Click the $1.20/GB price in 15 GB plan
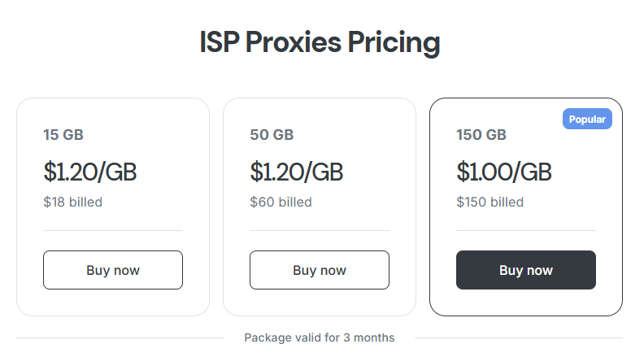The width and height of the screenshot is (644, 357). tap(89, 172)
